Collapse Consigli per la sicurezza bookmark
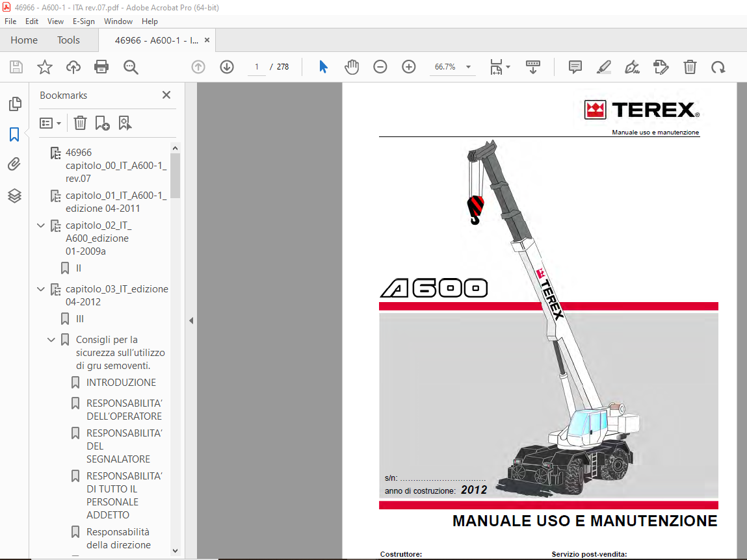 tap(51, 340)
